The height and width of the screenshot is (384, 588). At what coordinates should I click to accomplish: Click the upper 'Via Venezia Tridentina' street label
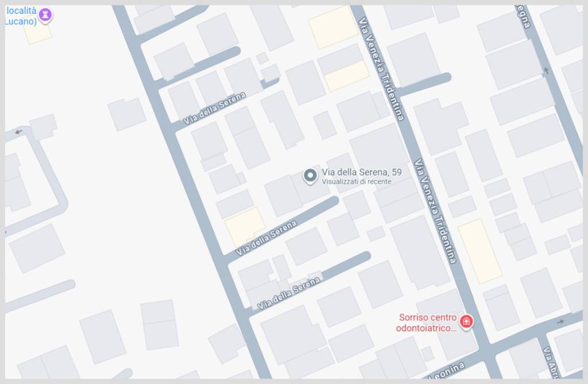coord(382,69)
